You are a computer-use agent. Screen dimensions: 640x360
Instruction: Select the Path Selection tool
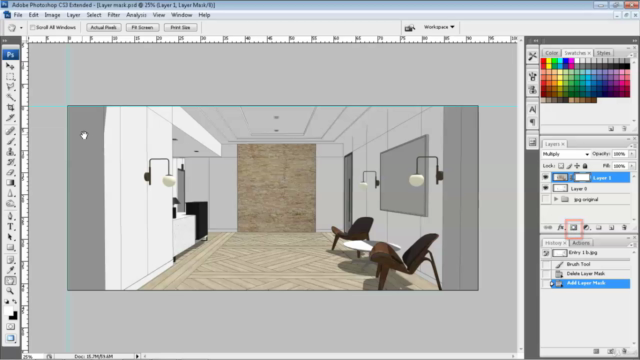click(x=10, y=237)
